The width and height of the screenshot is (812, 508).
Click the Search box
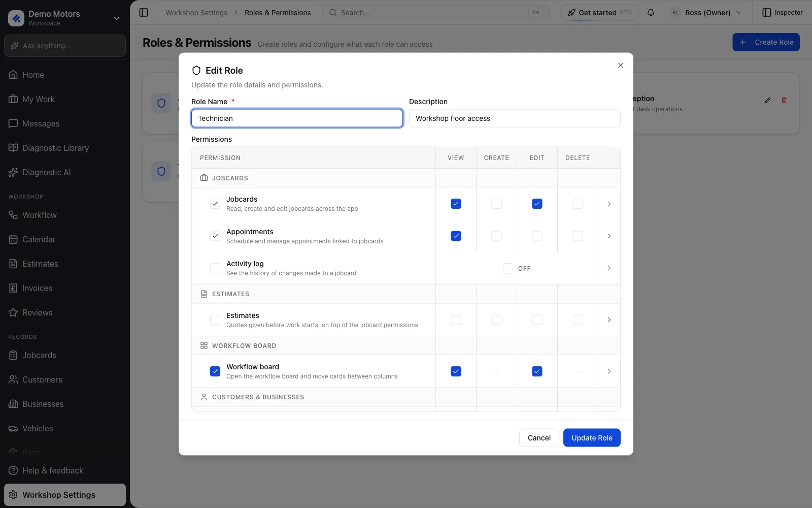(x=435, y=13)
